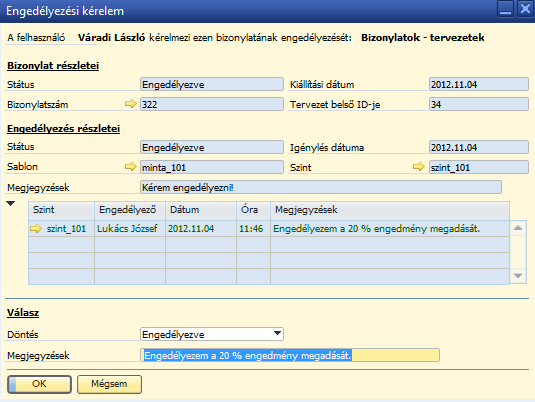Click the Szint field szint_101

click(479, 167)
